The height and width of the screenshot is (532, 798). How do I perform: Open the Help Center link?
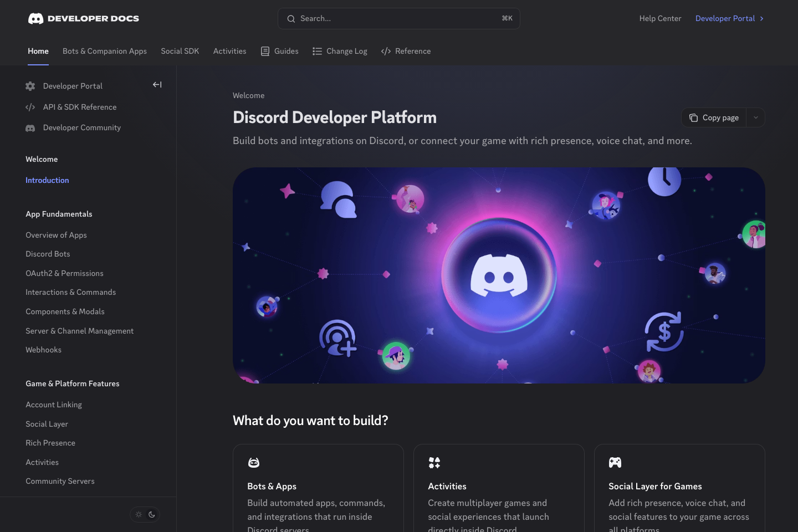point(660,18)
